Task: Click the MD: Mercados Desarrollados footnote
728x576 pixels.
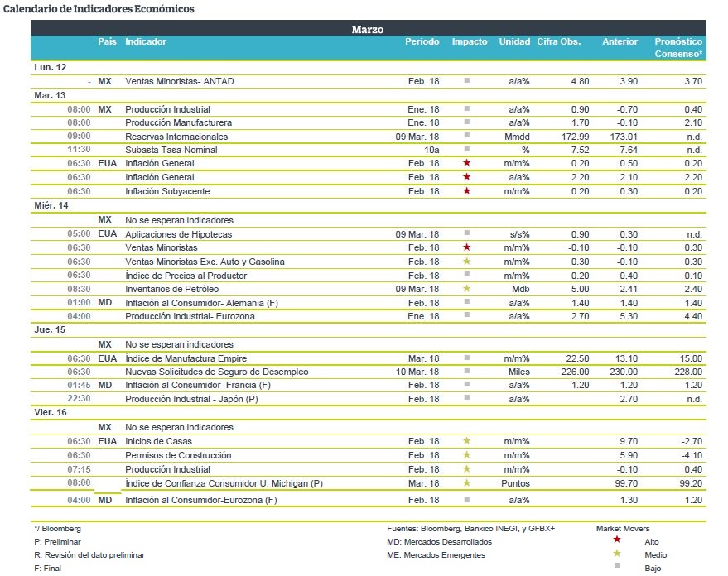Action: (x=439, y=542)
